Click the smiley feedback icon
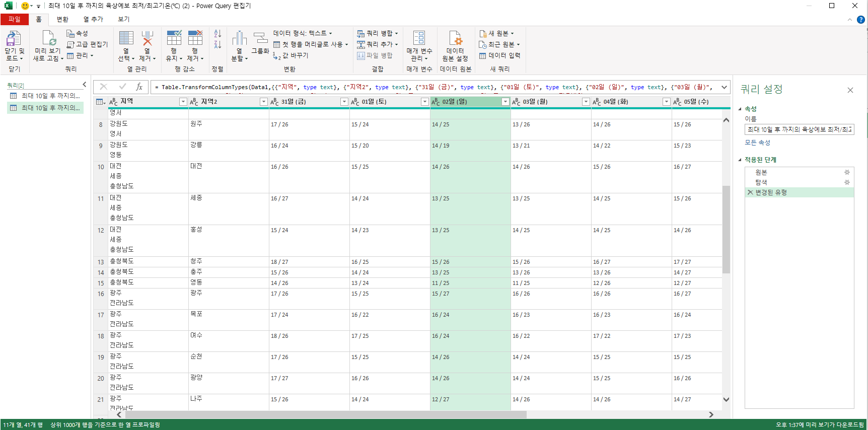This screenshot has width=868, height=430. (x=25, y=6)
